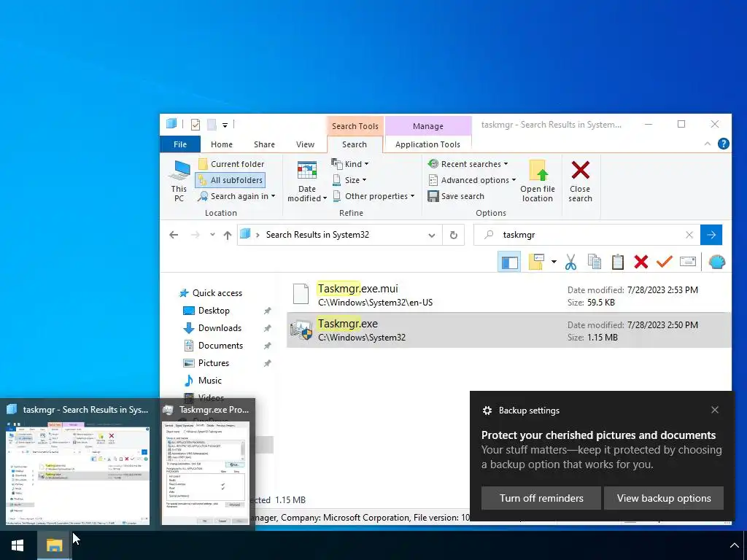Clear the search box with X
Image resolution: width=747 pixels, height=560 pixels.
click(x=689, y=235)
